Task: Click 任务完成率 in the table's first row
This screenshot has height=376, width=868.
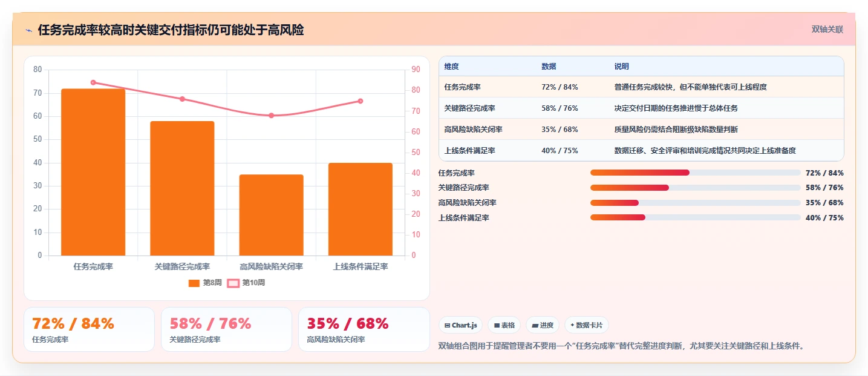Action: point(462,87)
